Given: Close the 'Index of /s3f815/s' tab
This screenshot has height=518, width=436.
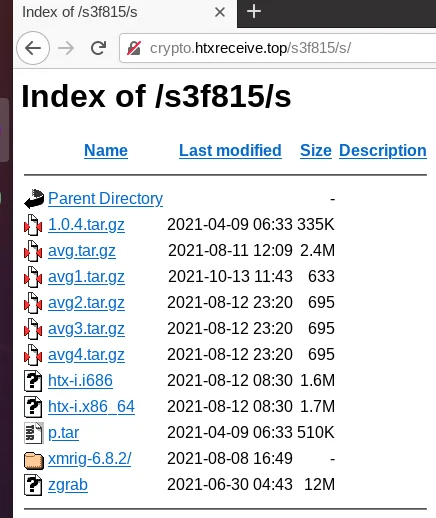Looking at the screenshot, I should [x=220, y=12].
